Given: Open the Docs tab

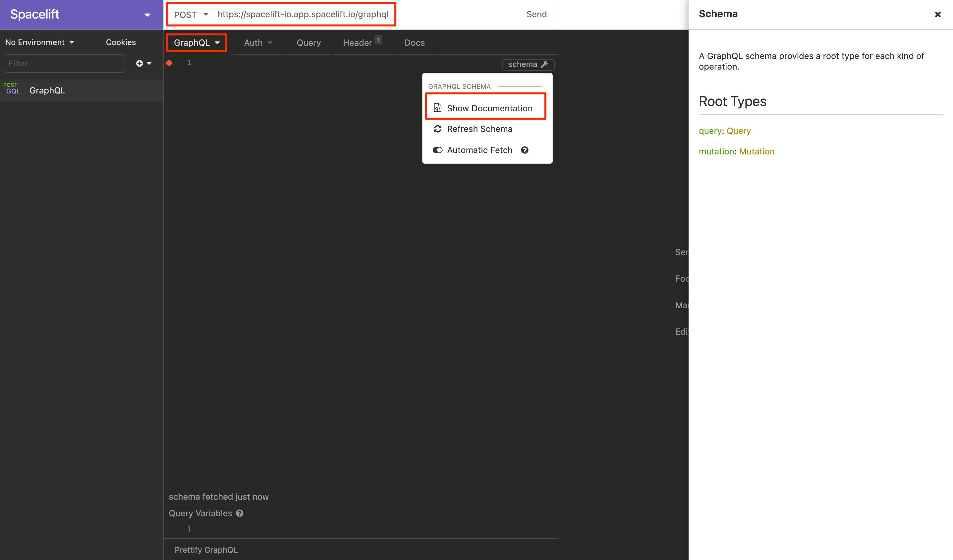Looking at the screenshot, I should (x=414, y=42).
